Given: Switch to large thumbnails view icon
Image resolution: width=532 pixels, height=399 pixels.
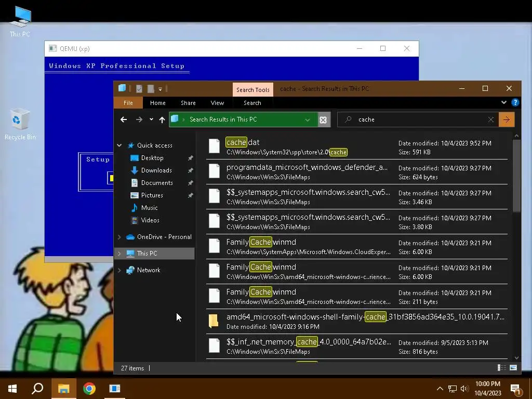Looking at the screenshot, I should [513, 368].
